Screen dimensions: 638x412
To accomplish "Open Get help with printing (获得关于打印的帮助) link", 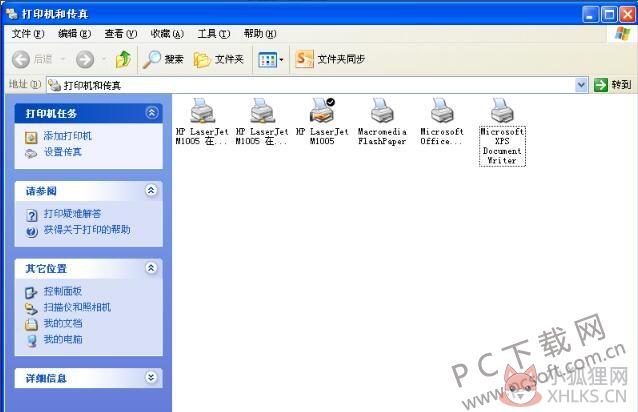I will pyautogui.click(x=87, y=230).
